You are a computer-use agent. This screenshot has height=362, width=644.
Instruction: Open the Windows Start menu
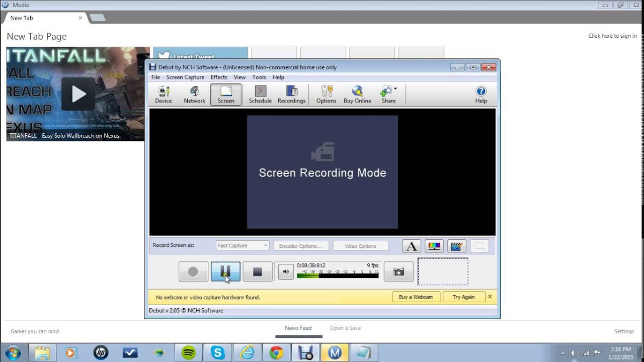tap(12, 352)
